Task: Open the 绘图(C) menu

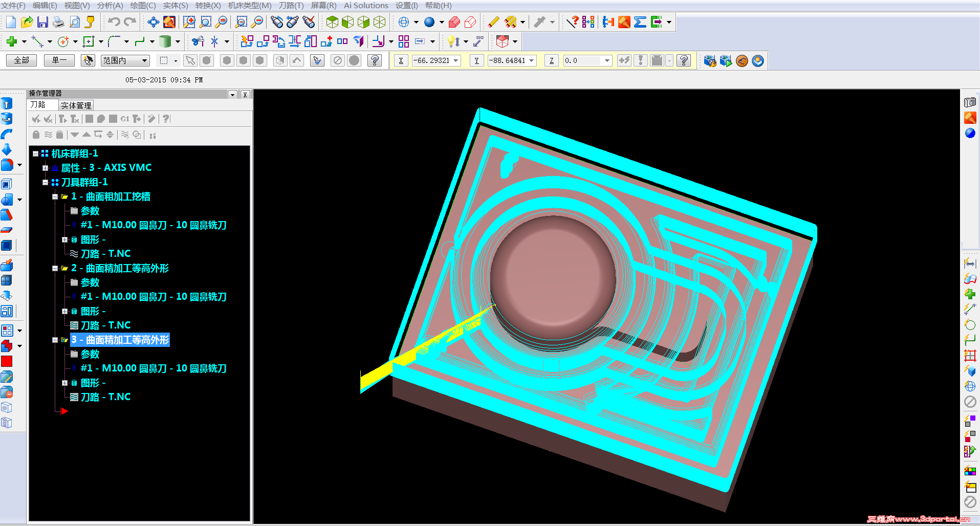Action: (143, 5)
